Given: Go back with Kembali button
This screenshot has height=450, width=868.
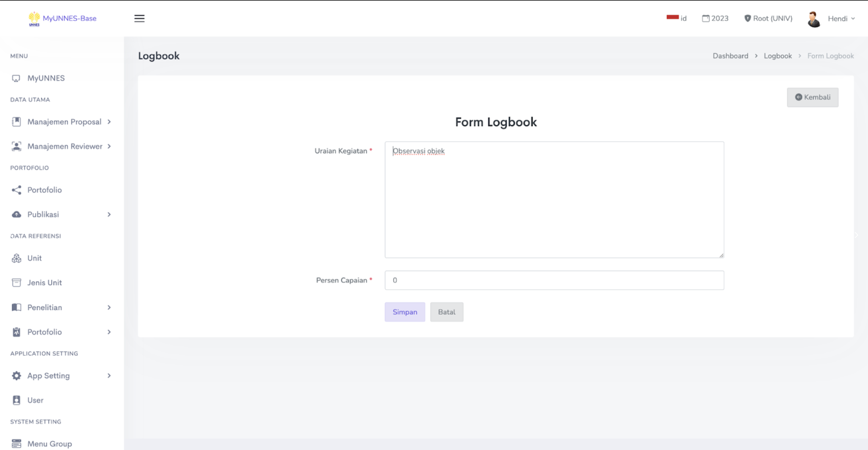Looking at the screenshot, I should point(812,97).
